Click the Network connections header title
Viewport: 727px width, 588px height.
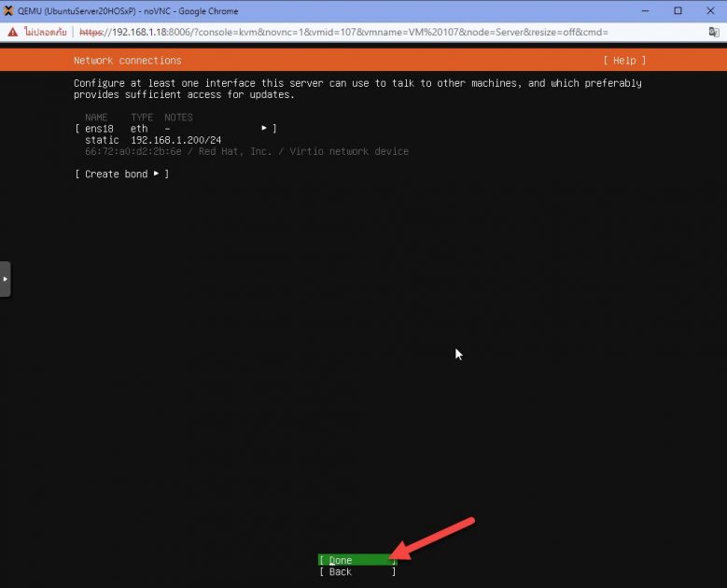point(128,61)
